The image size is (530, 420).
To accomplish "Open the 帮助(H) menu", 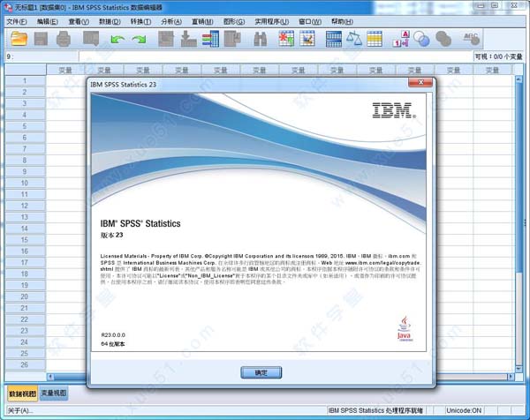I will (342, 21).
